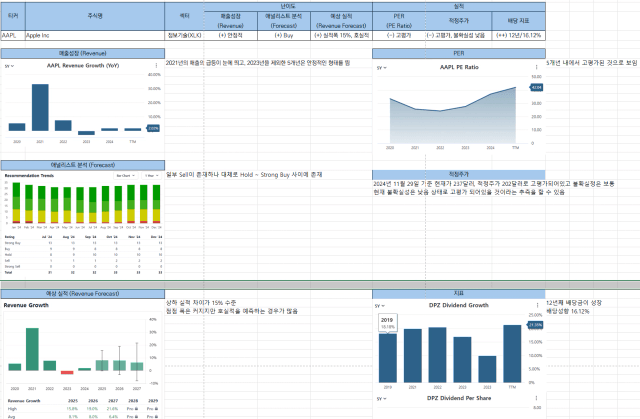
Task: Select the note about 2021 매출 급등
Action: point(258,63)
